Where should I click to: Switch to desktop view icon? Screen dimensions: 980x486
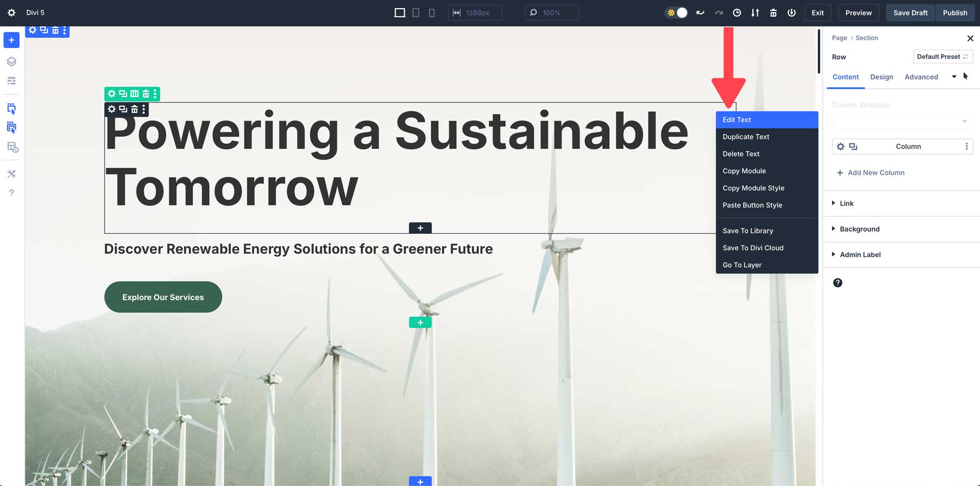(400, 13)
